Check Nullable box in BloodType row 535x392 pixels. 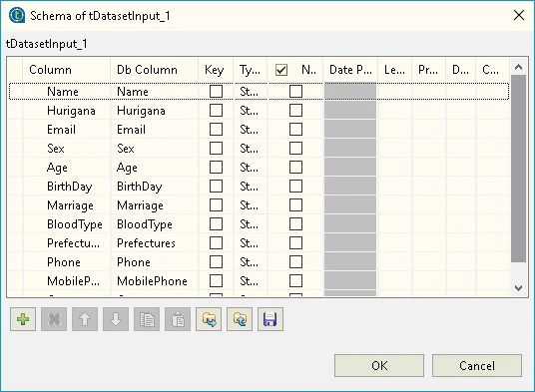(295, 224)
